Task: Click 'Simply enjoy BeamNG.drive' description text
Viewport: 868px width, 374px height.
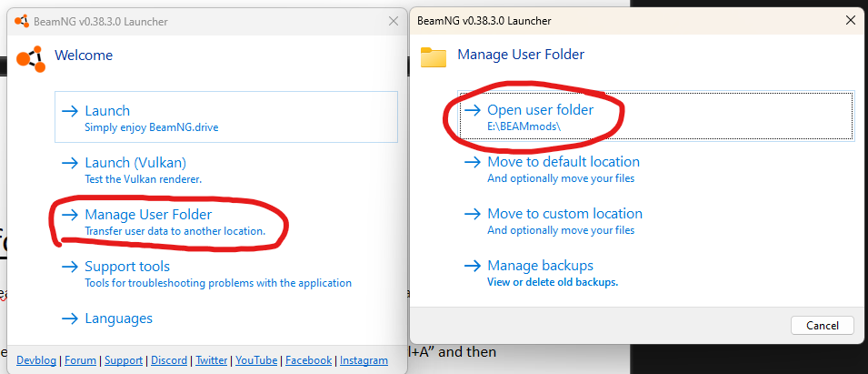Action: tap(152, 127)
